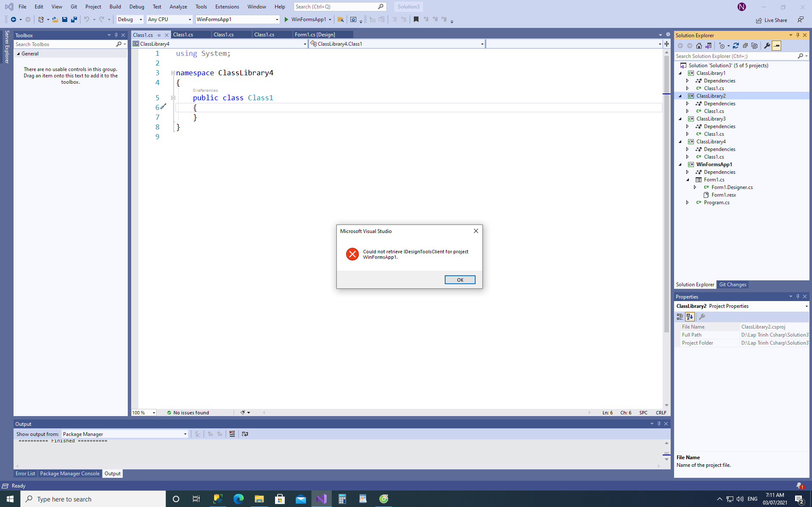Click the Open File folder icon
The height and width of the screenshot is (507, 812).
point(55,19)
